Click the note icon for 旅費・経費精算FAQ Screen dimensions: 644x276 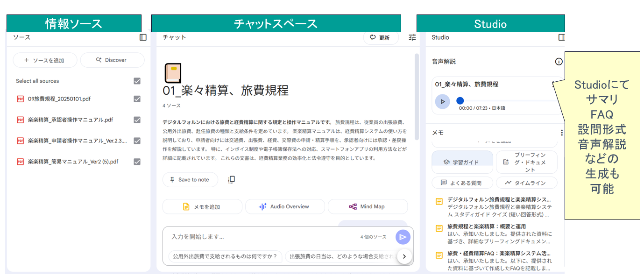point(439,255)
